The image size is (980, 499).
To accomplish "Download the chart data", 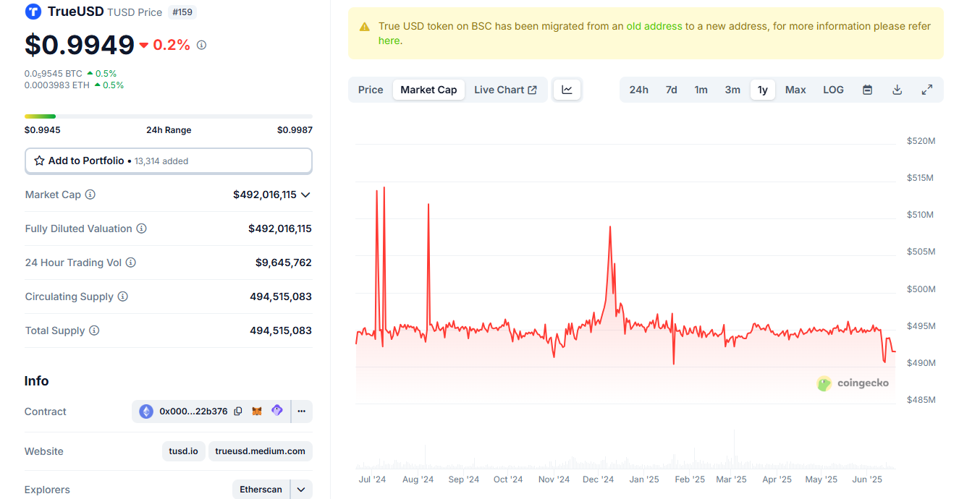I will coord(897,89).
